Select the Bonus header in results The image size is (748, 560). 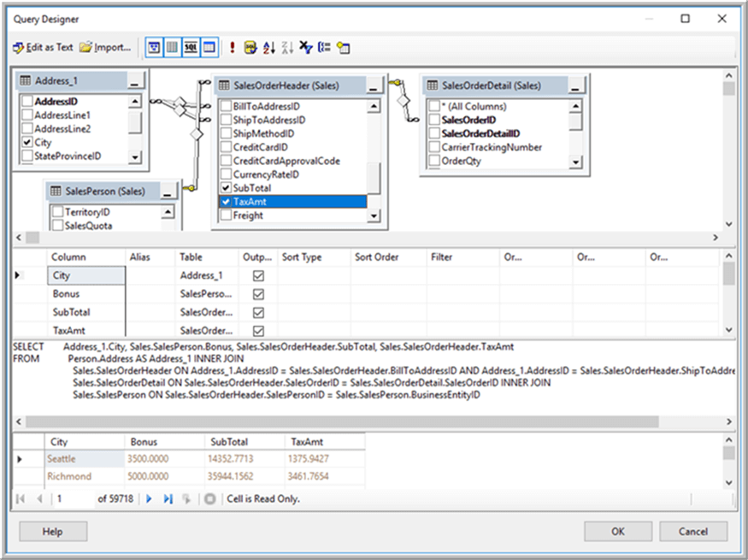(x=164, y=442)
